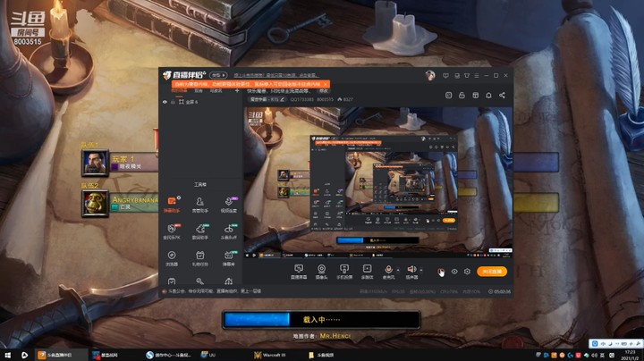Open the notifications bell icon

[x=488, y=96]
